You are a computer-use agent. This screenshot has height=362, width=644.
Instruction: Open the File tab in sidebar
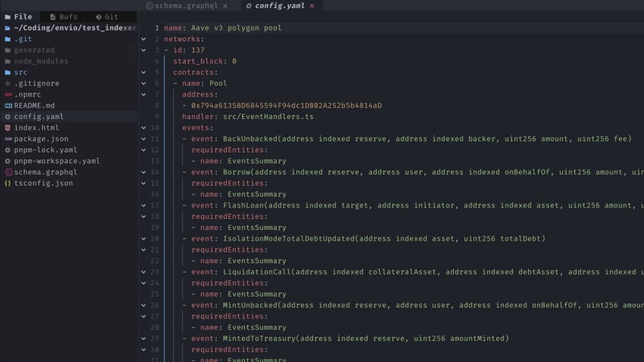pyautogui.click(x=19, y=17)
